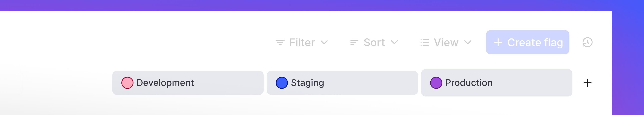
Task: Expand the View dropdown chevron
Action: tap(468, 42)
